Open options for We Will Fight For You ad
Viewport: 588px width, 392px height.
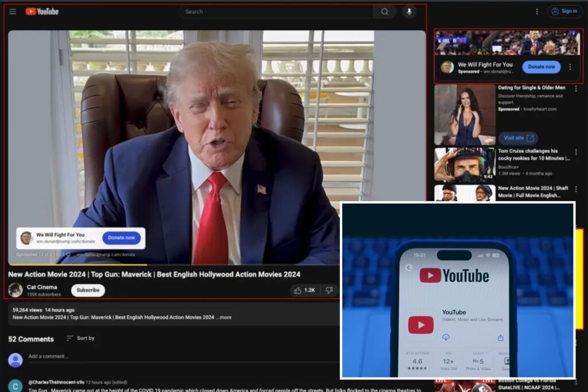click(x=570, y=67)
